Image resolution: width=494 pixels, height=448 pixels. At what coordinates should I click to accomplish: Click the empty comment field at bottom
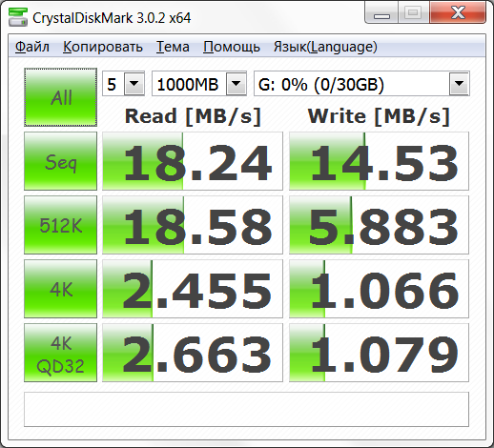pyautogui.click(x=246, y=409)
